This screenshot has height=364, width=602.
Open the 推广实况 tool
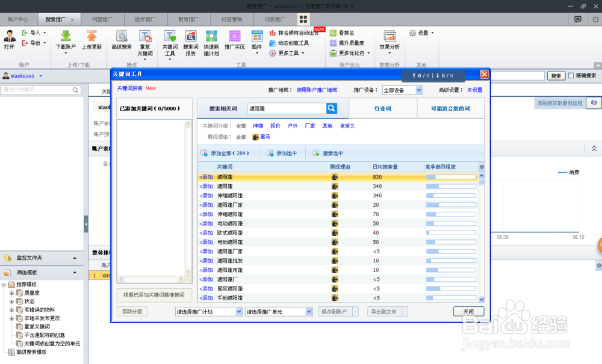coord(235,40)
